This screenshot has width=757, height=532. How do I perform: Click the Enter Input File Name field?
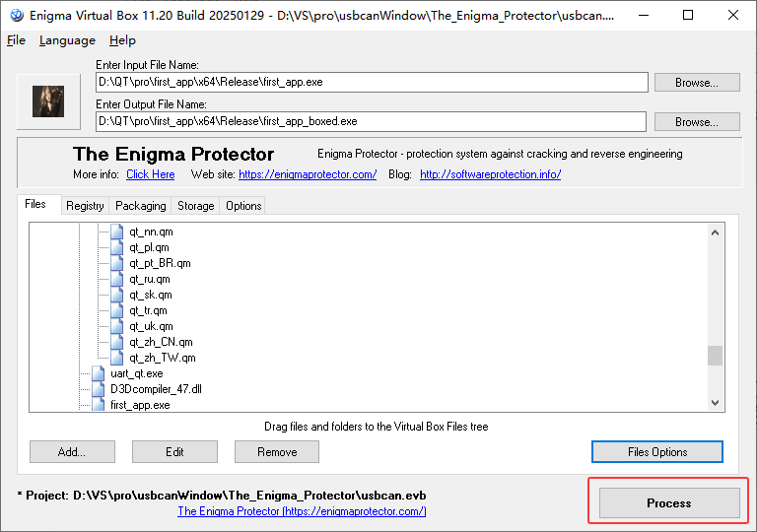[x=372, y=82]
